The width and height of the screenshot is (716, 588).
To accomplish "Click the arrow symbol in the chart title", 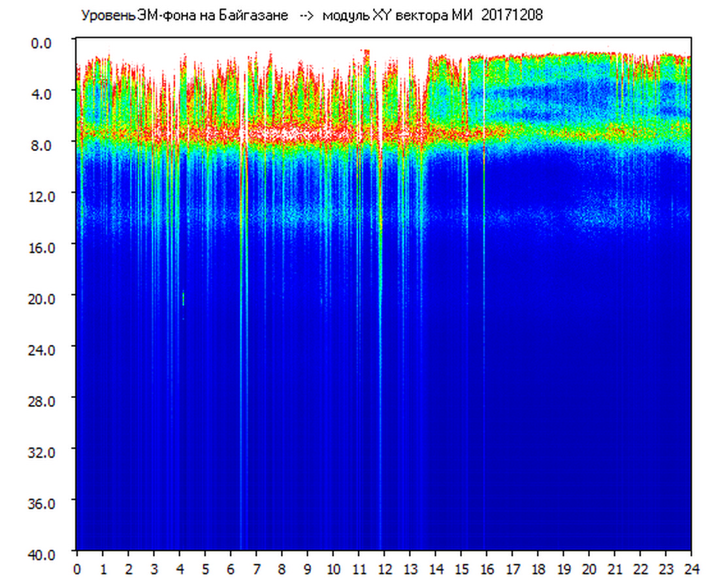I will [x=307, y=16].
